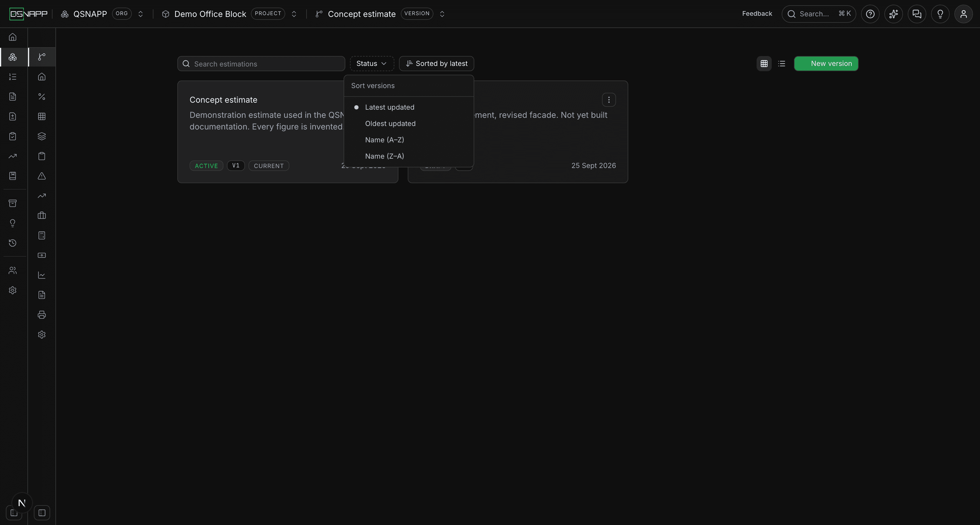The width and height of the screenshot is (980, 525).
Task: Open the user profile icon in top bar
Action: click(964, 14)
